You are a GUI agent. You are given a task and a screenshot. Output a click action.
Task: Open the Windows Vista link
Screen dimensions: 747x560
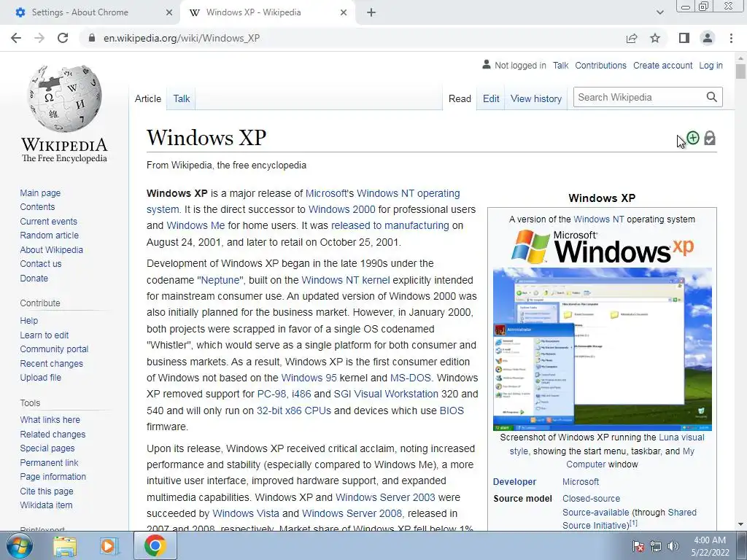[x=246, y=513]
